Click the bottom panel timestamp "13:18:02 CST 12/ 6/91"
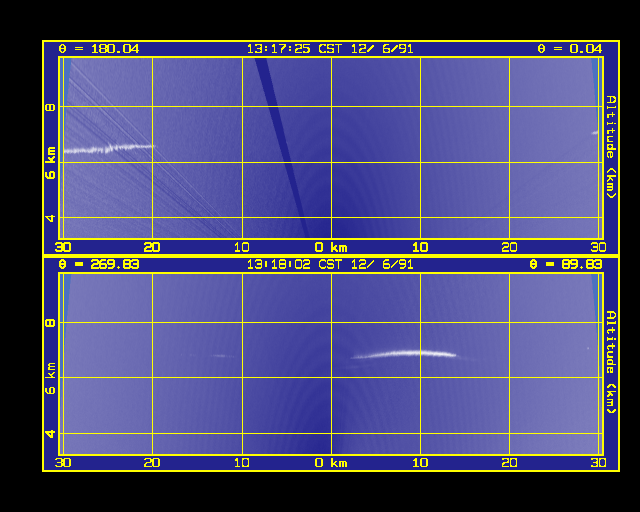This screenshot has width=640, height=512. pos(330,264)
